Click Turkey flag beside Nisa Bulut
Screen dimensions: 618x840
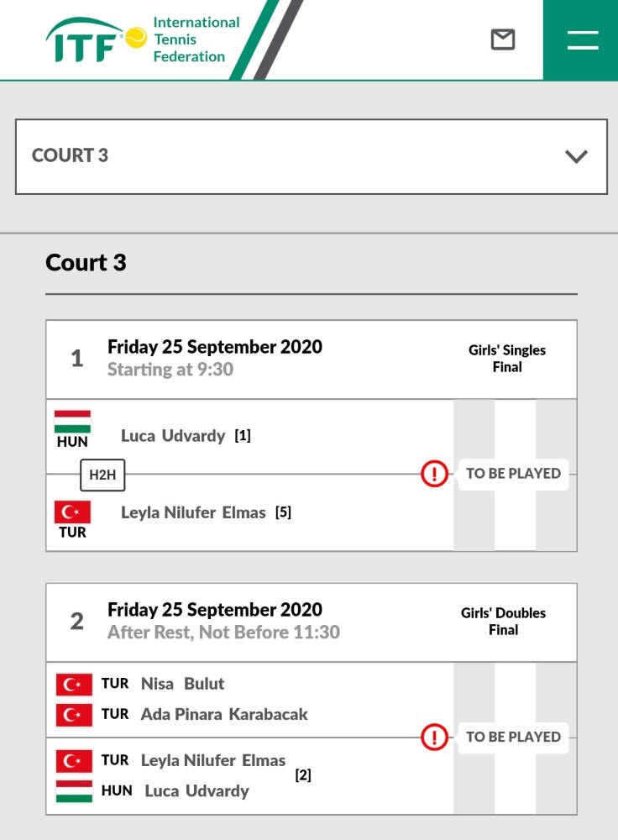74,684
